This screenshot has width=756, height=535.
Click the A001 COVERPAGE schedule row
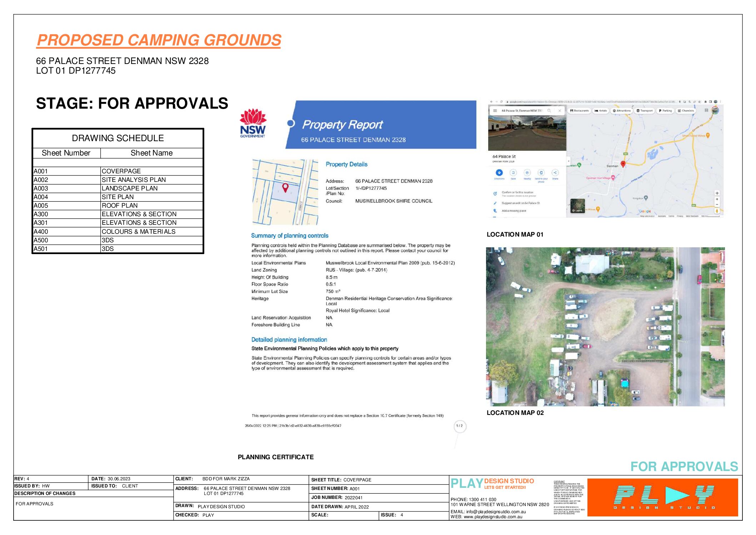(118, 171)
